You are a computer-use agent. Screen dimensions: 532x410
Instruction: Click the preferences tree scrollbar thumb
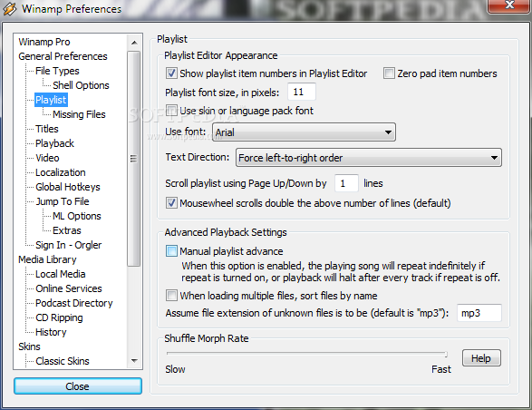pos(134,159)
